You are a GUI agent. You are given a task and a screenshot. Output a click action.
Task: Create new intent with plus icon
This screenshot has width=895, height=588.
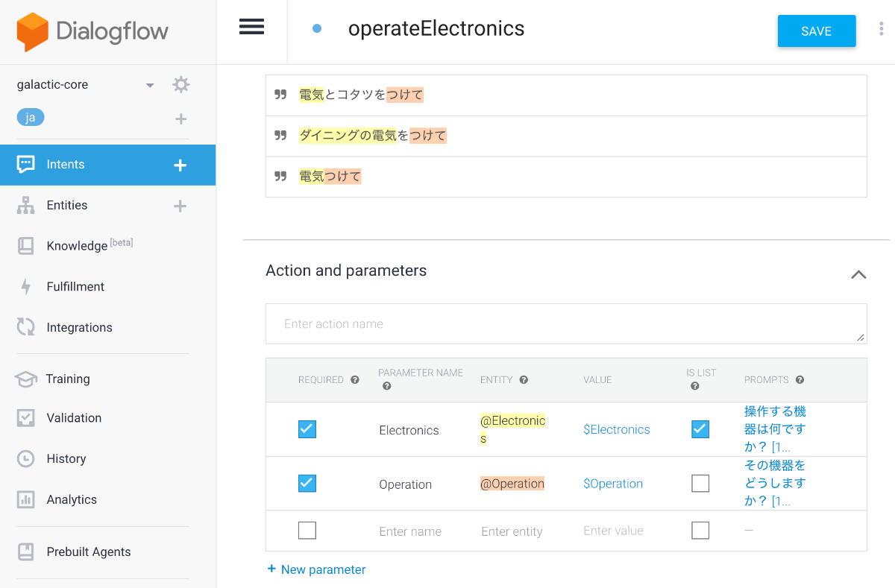click(180, 165)
